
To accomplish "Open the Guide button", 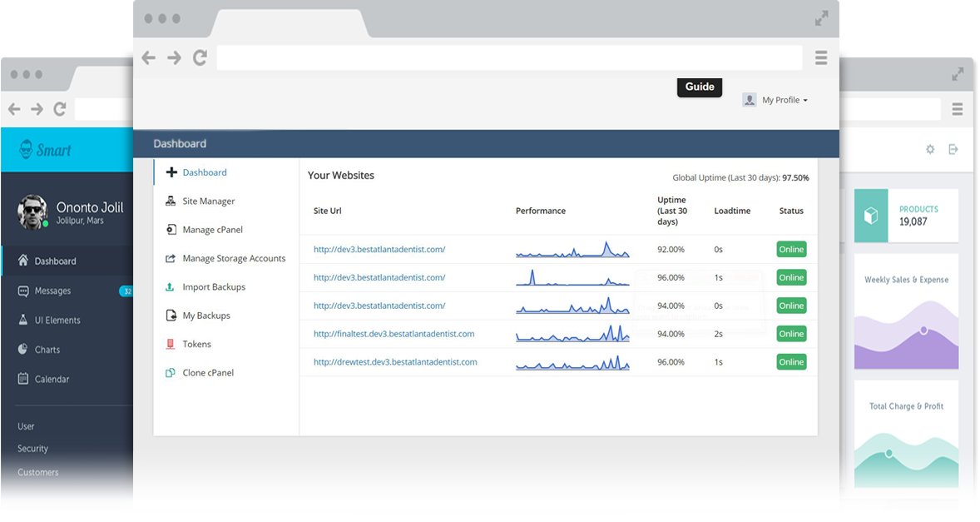I will tap(700, 87).
